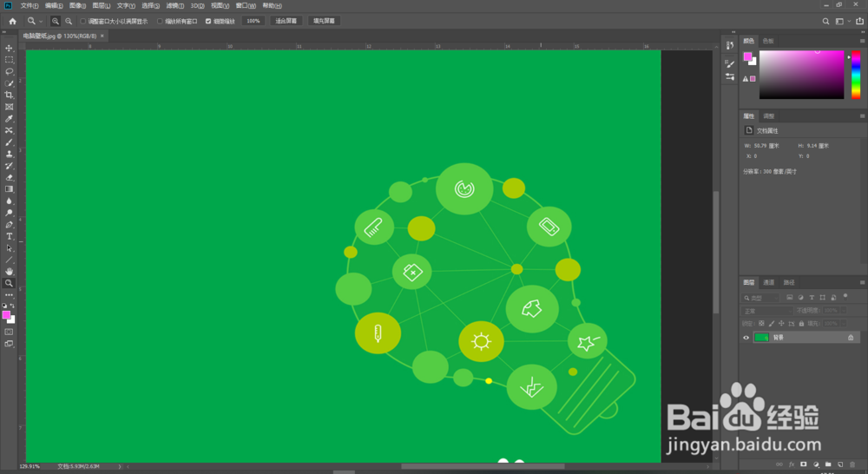Switch to the 调整 tab
Image resolution: width=868 pixels, height=474 pixels.
click(769, 116)
